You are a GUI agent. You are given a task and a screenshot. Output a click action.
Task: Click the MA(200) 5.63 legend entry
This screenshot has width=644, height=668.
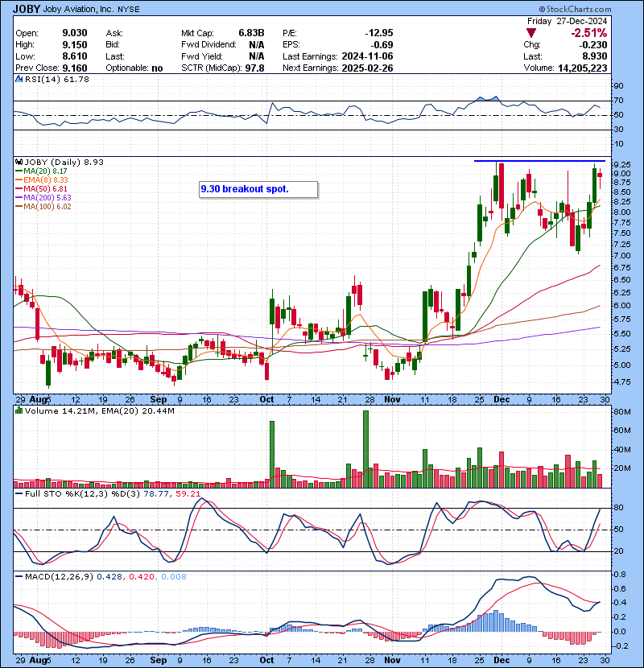pyautogui.click(x=43, y=198)
